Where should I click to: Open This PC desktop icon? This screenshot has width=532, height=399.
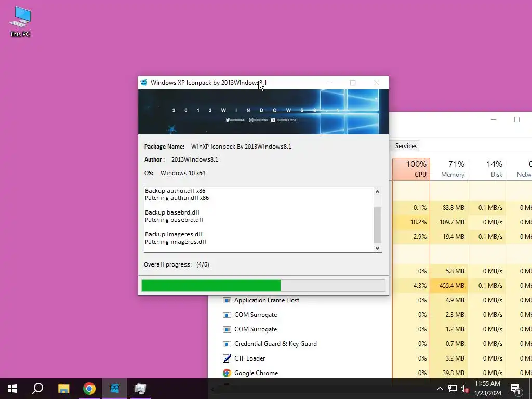[20, 22]
